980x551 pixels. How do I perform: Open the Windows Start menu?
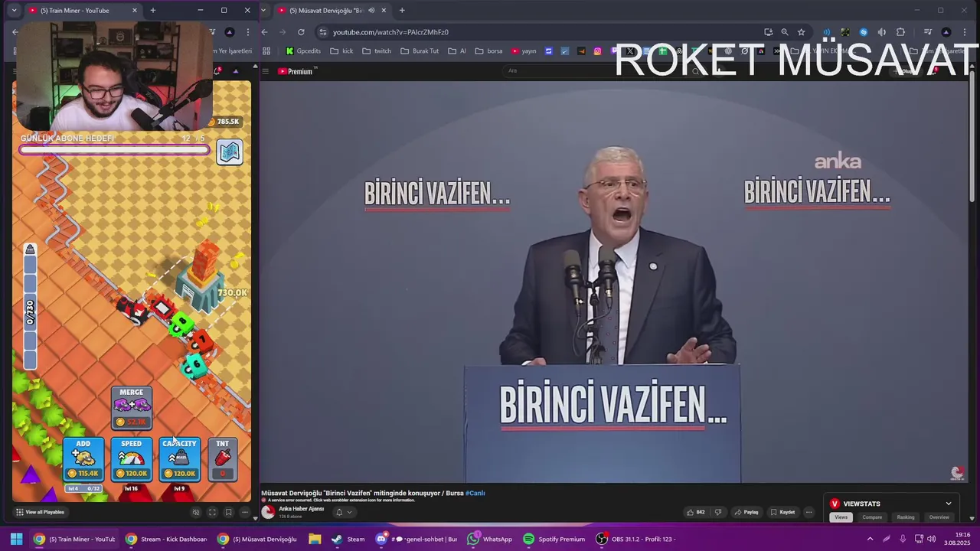pyautogui.click(x=16, y=539)
